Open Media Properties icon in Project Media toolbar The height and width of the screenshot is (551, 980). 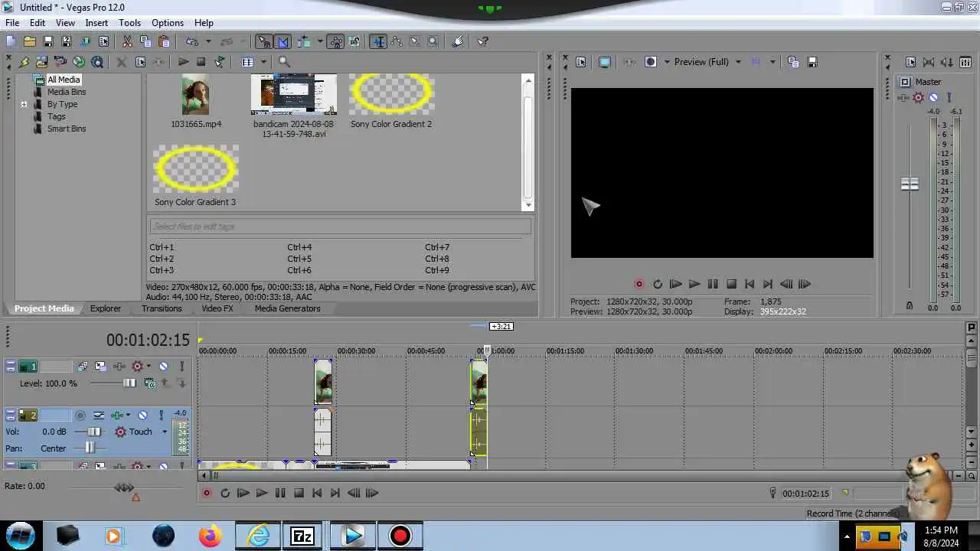tap(140, 62)
